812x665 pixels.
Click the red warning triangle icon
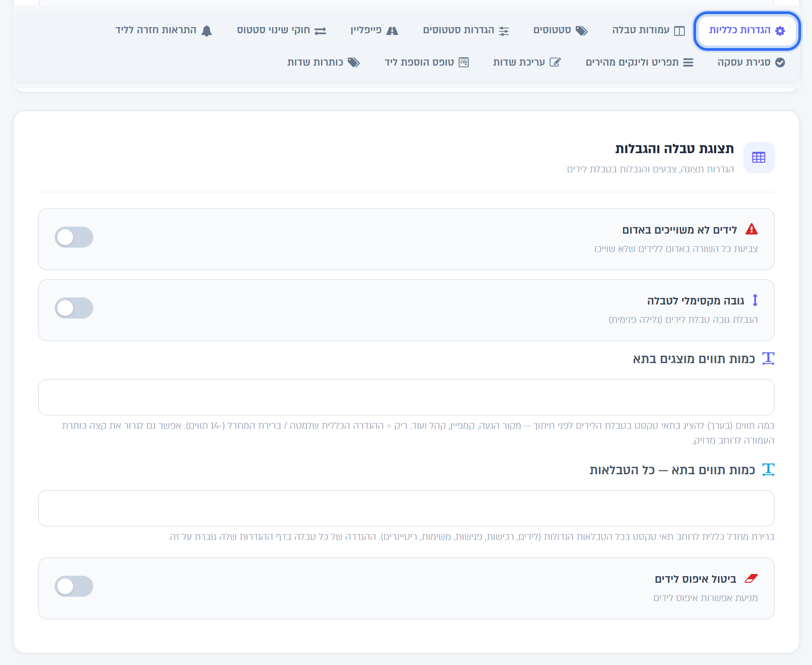click(x=752, y=229)
